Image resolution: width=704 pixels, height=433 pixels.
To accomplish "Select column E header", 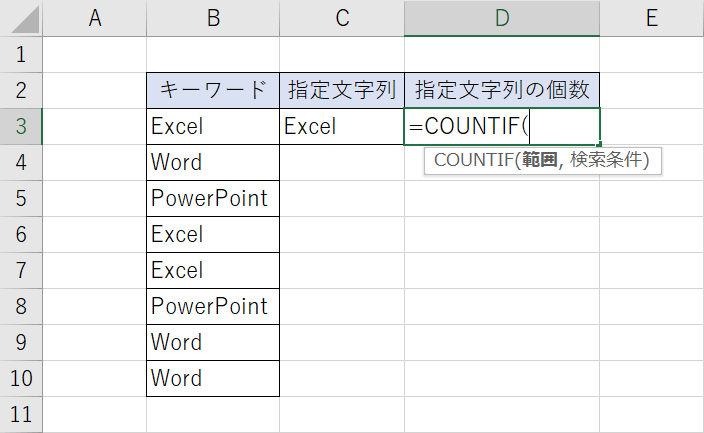I will (x=652, y=18).
